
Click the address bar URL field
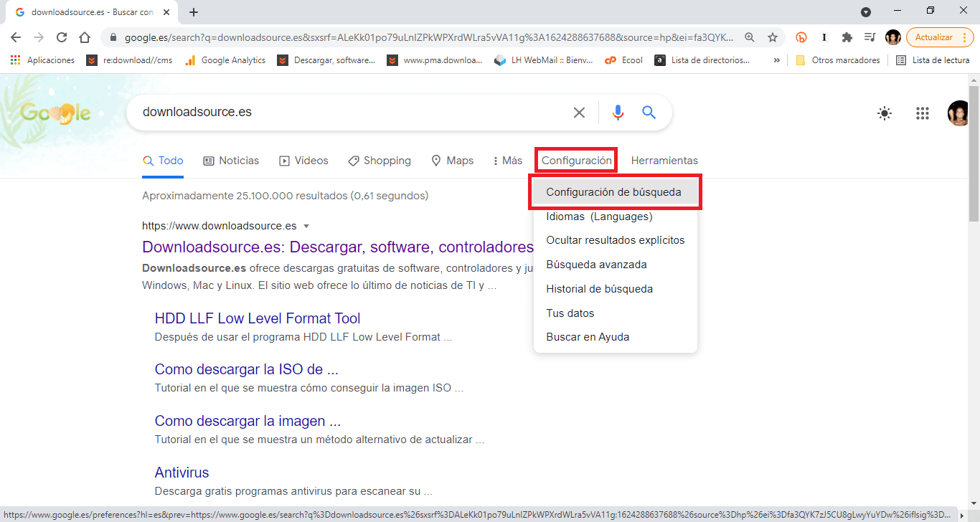tap(429, 37)
